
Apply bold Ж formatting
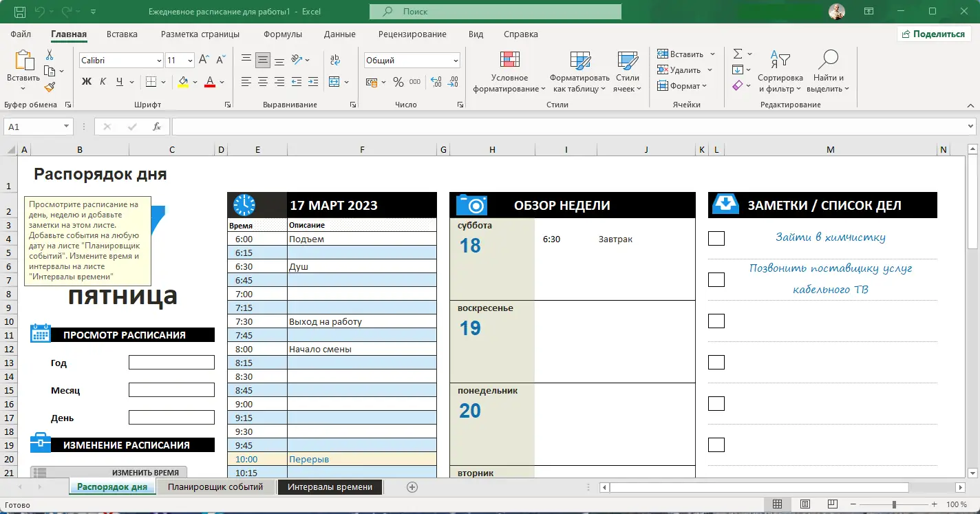(87, 82)
